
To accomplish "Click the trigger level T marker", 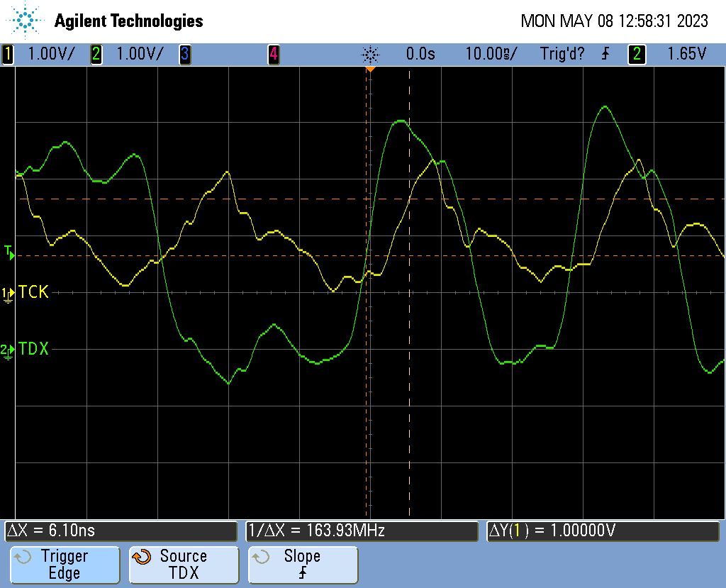I will [x=9, y=251].
